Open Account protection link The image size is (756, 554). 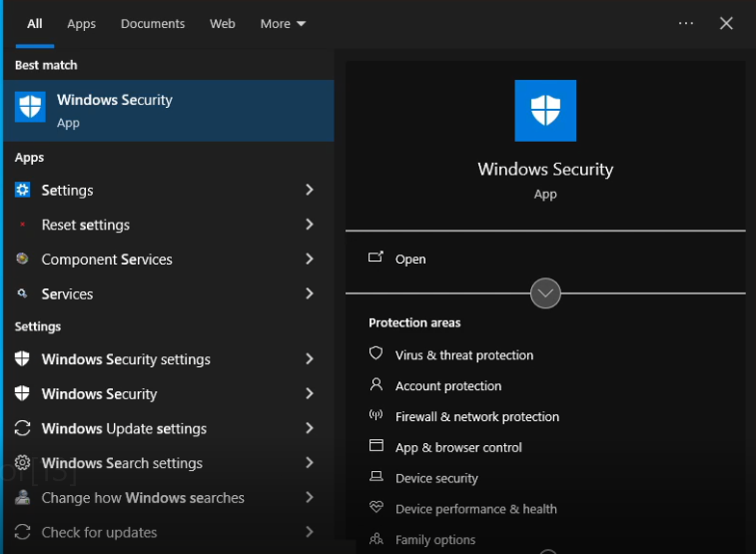(448, 386)
